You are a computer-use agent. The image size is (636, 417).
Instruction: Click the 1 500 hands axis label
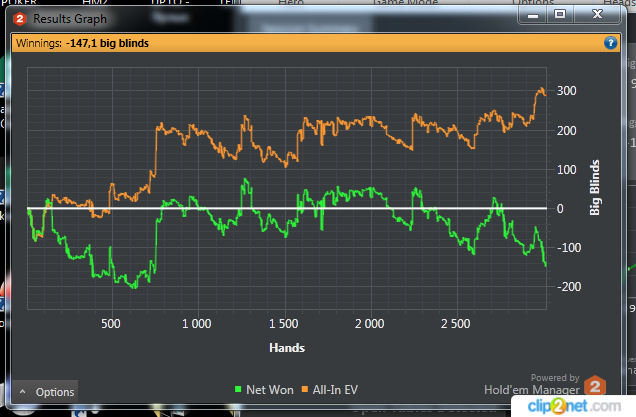pos(284,324)
